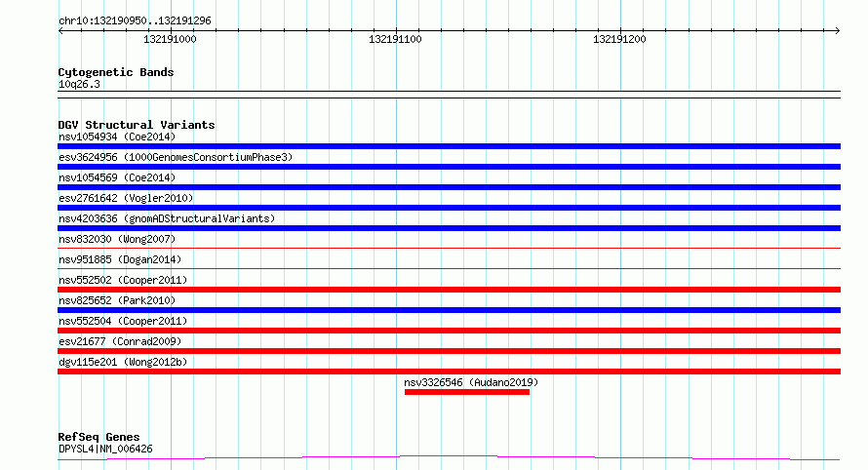Open variant esv21677 (Conrad2009) label
The height and width of the screenshot is (470, 868).
(x=120, y=341)
